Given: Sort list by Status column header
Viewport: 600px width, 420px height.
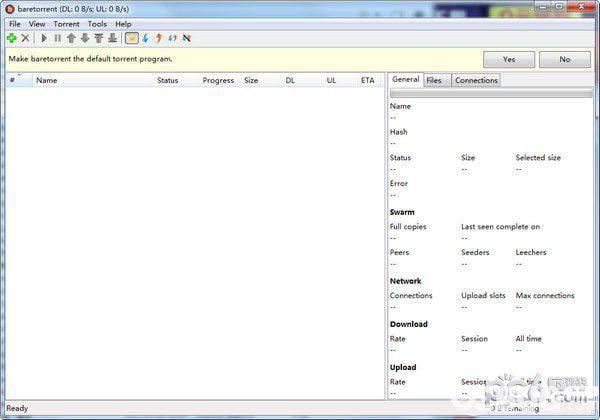Looking at the screenshot, I should pyautogui.click(x=176, y=80).
